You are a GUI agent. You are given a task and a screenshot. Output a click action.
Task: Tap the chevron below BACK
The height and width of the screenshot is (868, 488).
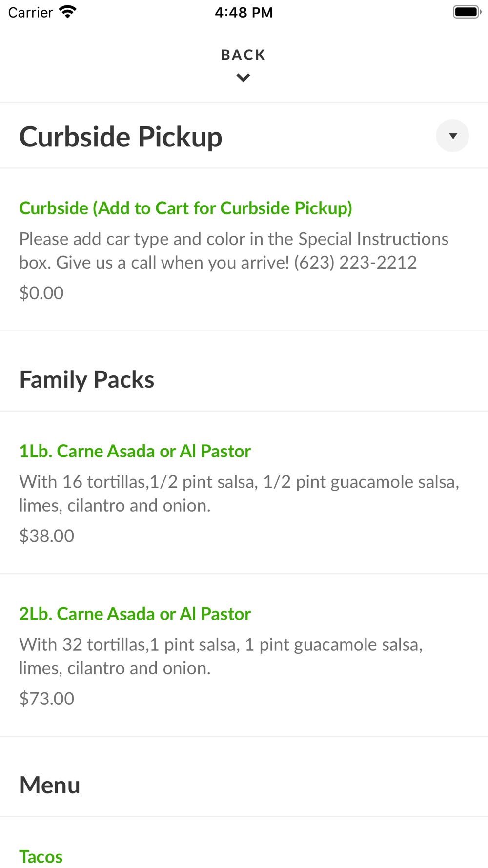243,78
